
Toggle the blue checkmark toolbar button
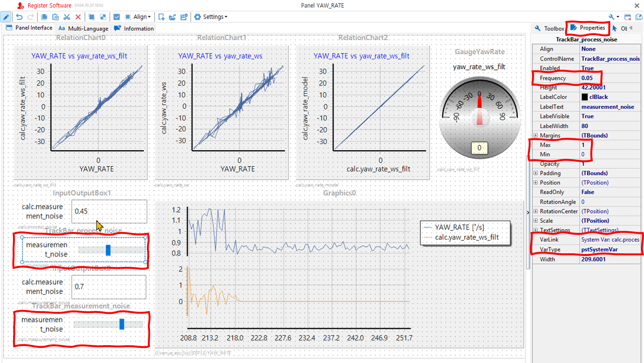point(117,17)
